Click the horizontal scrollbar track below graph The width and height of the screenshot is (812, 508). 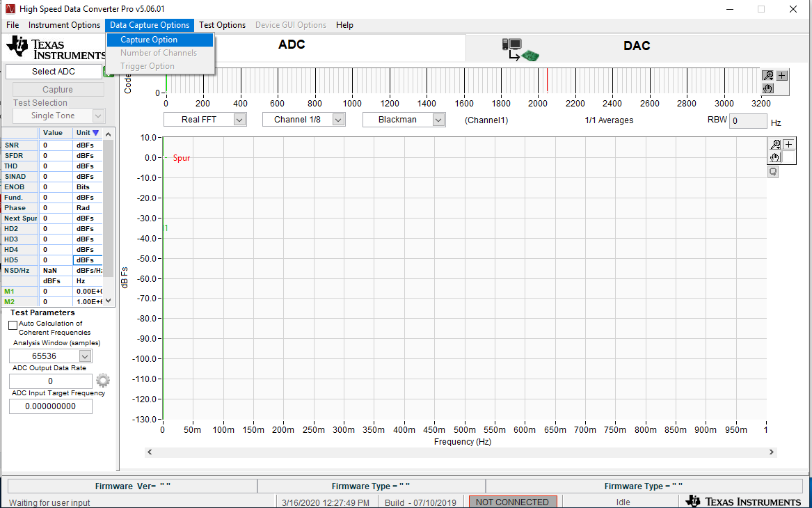(x=461, y=452)
